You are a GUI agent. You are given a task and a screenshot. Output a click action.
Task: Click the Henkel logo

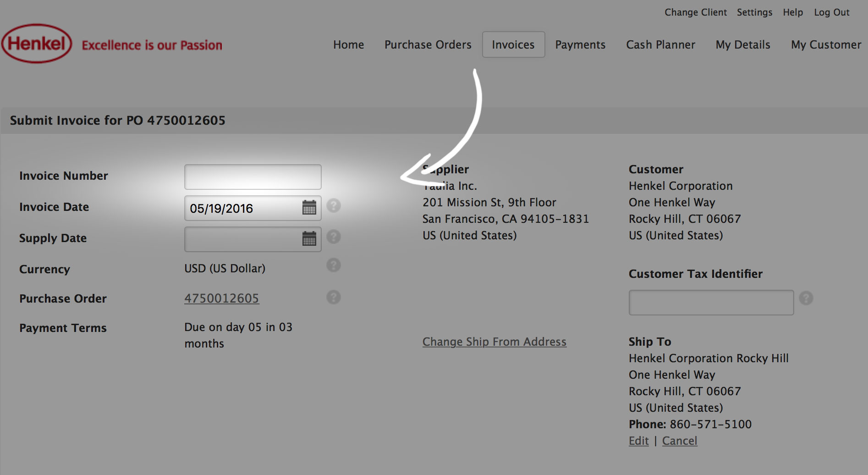pyautogui.click(x=37, y=44)
